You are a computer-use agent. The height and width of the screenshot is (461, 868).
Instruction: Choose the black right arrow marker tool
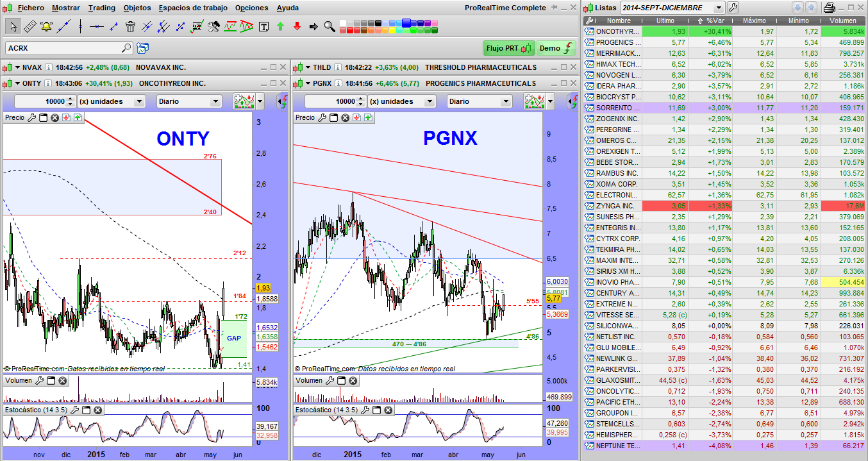pyautogui.click(x=313, y=26)
